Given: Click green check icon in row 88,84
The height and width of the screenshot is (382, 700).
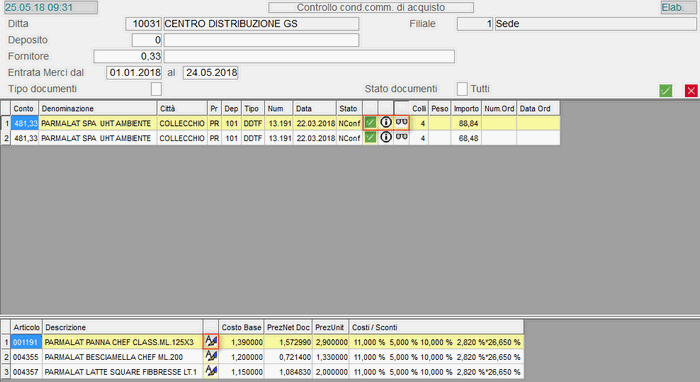Looking at the screenshot, I should (370, 123).
